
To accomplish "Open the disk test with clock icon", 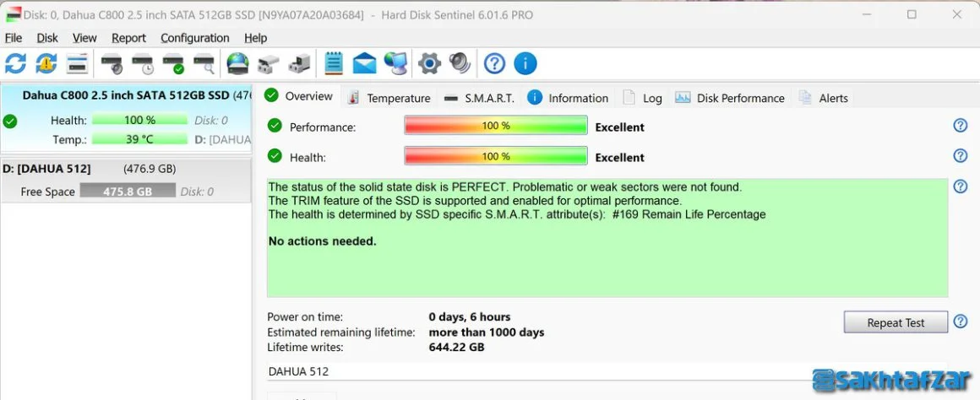I will click(x=143, y=63).
